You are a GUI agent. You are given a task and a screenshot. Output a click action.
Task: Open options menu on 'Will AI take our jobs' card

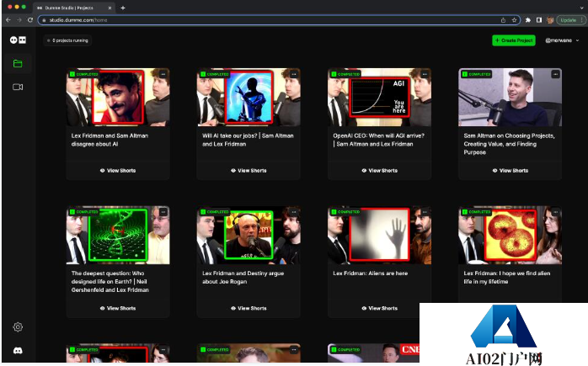tap(294, 74)
